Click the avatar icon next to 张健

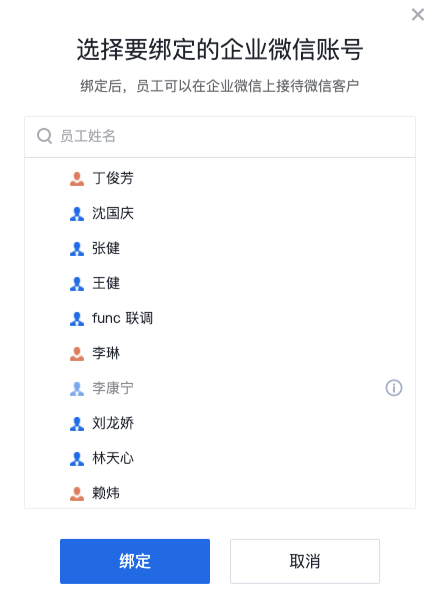[77, 249]
